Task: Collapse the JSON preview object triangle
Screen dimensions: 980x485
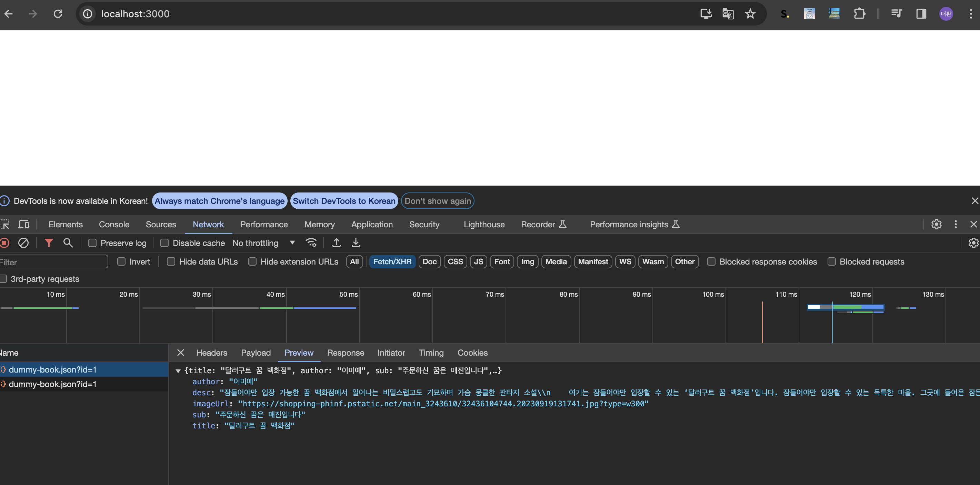Action: (178, 371)
